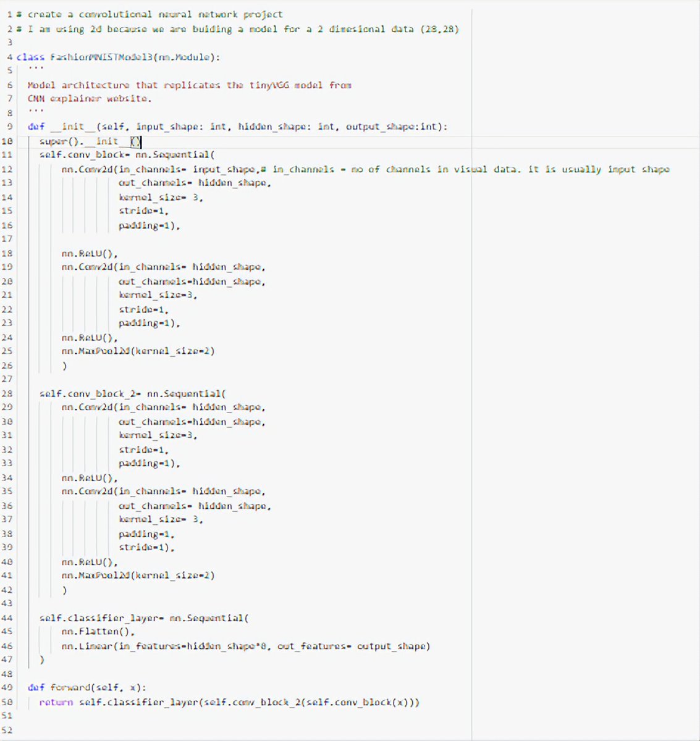Click "kernel_size=3," on line 31
The width and height of the screenshot is (700, 741).
pos(158,435)
